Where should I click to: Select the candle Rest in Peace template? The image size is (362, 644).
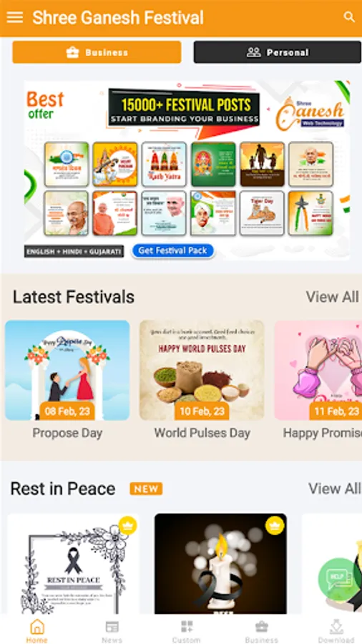pyautogui.click(x=221, y=564)
